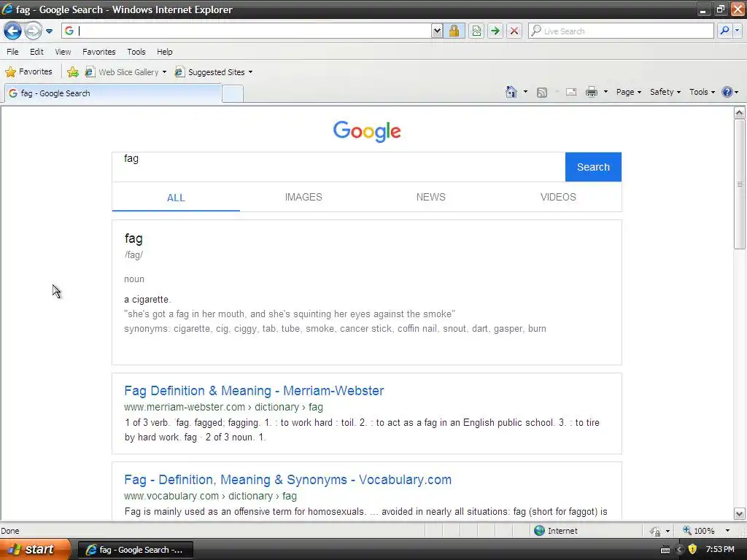747x560 pixels.
Task: Go back with the Back arrow button
Action: click(x=13, y=31)
